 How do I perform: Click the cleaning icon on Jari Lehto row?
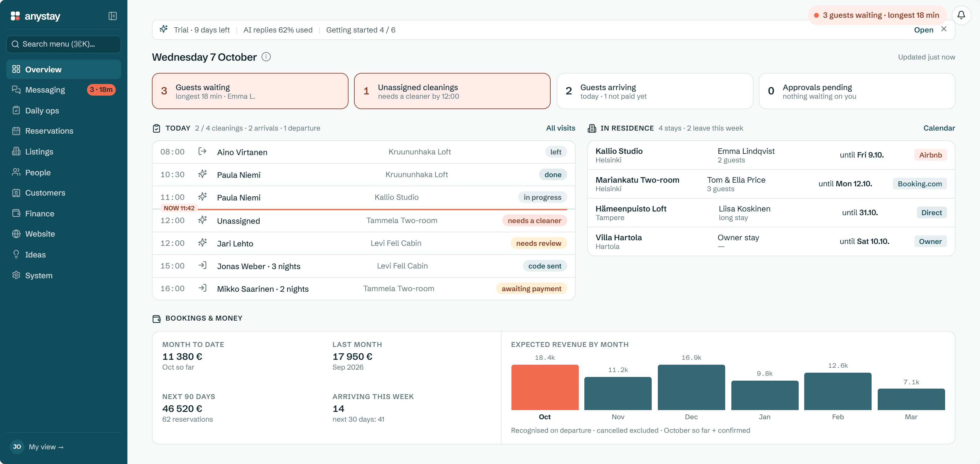202,243
